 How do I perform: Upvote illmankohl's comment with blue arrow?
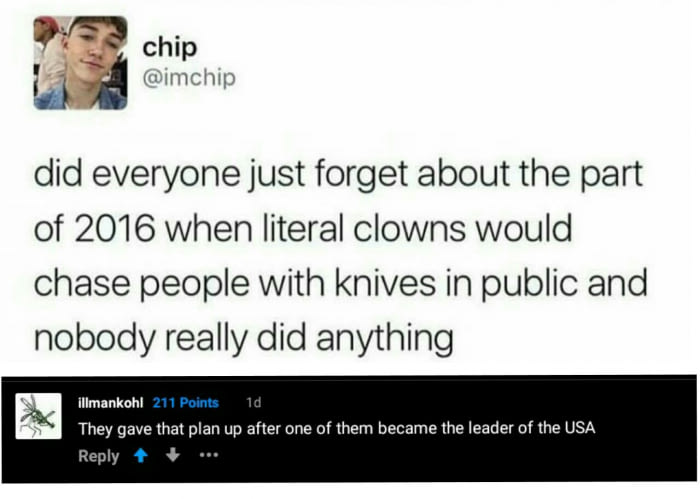click(x=141, y=456)
